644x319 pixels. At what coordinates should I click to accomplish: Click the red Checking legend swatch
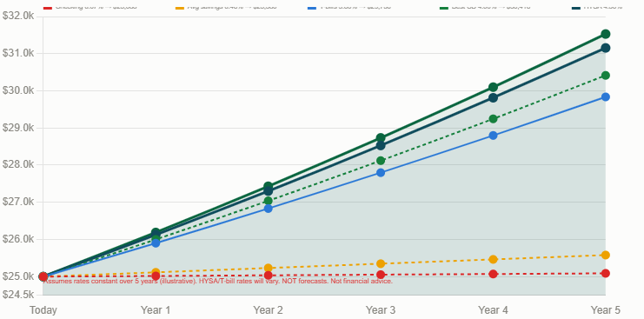[x=48, y=8]
